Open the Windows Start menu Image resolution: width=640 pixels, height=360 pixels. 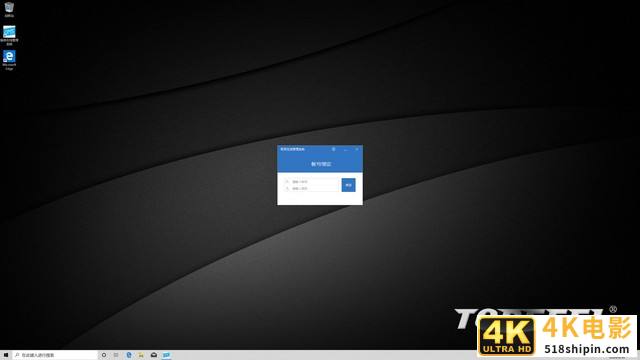coord(6,355)
